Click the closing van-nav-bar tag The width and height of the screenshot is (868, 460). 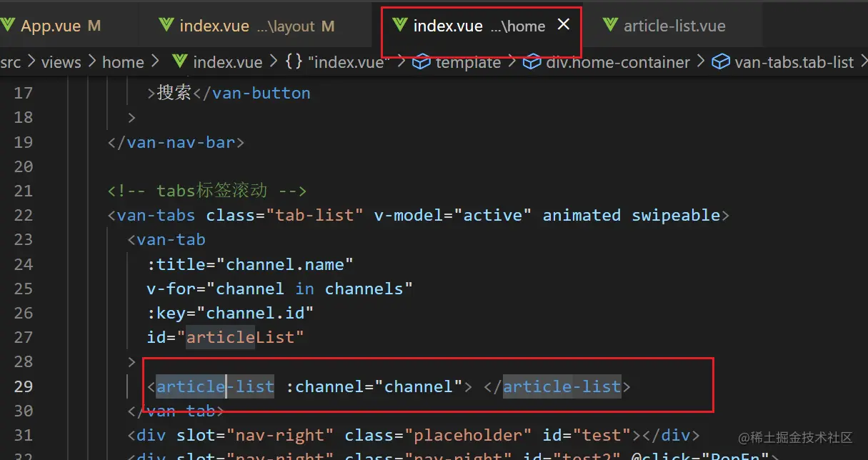[176, 142]
